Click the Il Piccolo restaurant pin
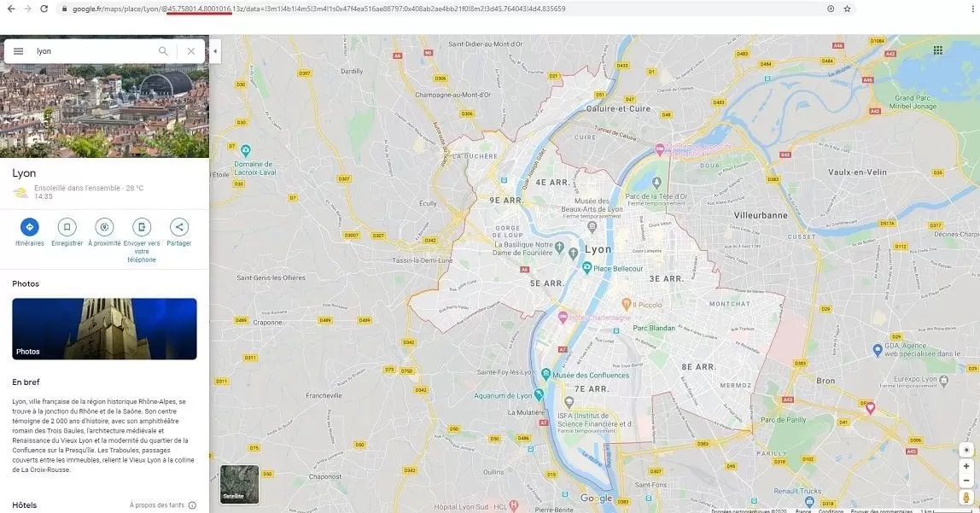980x513 pixels. click(x=627, y=304)
